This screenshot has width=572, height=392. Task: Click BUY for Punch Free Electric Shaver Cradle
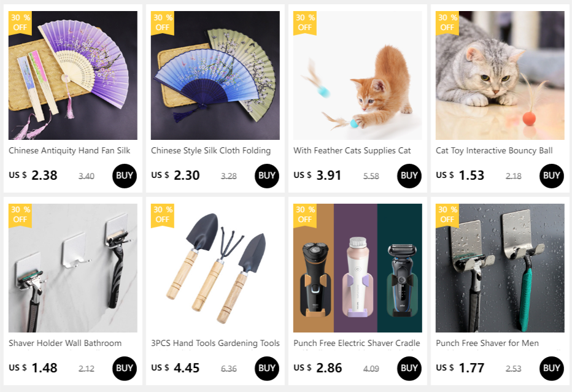409,368
